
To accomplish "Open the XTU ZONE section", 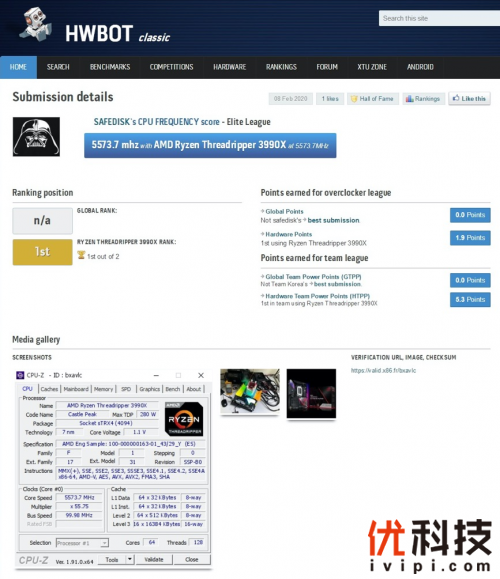I will point(372,67).
